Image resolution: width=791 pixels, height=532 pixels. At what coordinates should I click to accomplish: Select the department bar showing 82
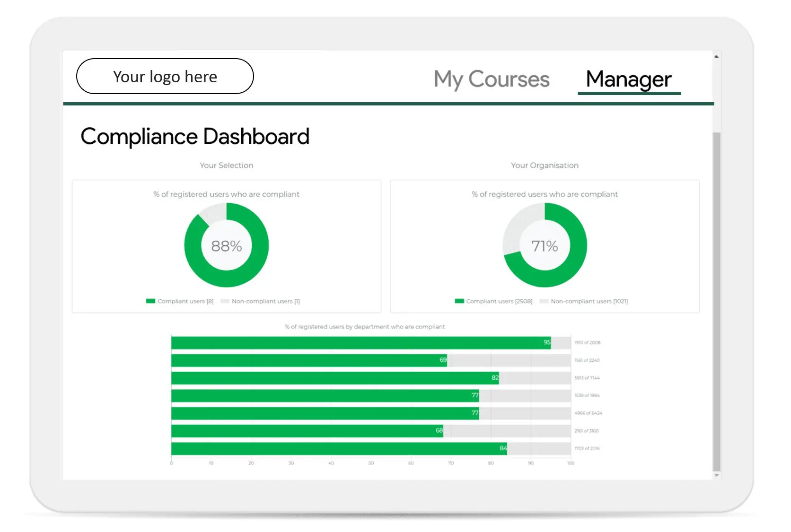coord(335,378)
